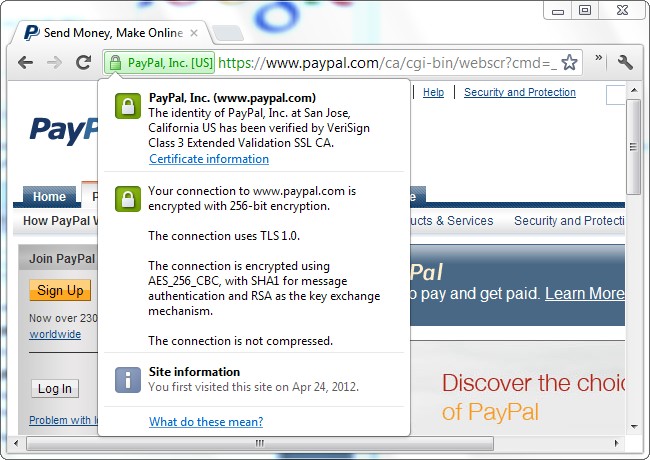
Task: Open Security and Protection submenu item
Action: coord(569,220)
